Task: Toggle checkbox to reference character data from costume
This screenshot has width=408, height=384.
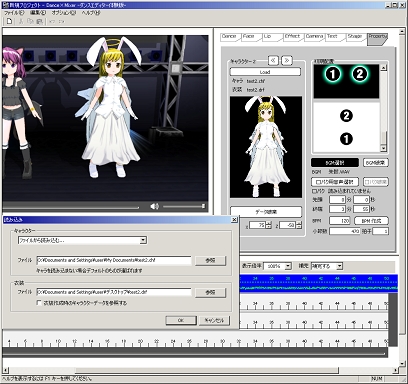Action: pyautogui.click(x=39, y=303)
